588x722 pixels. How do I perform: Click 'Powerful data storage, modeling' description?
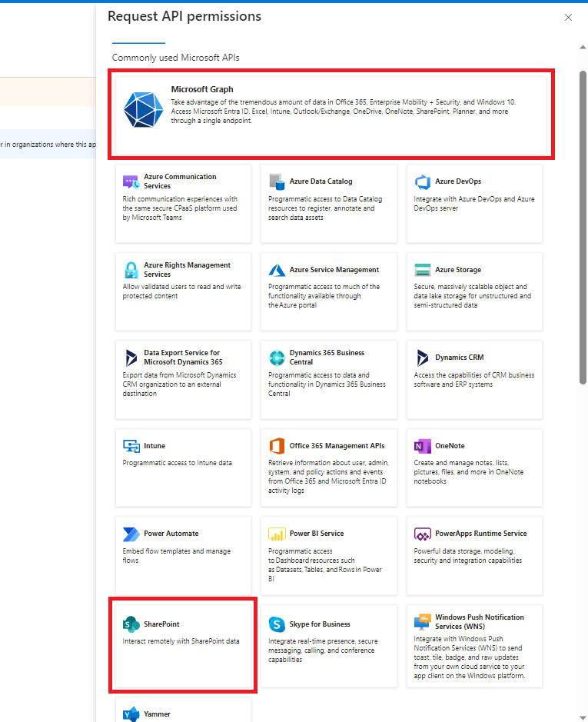click(x=468, y=556)
